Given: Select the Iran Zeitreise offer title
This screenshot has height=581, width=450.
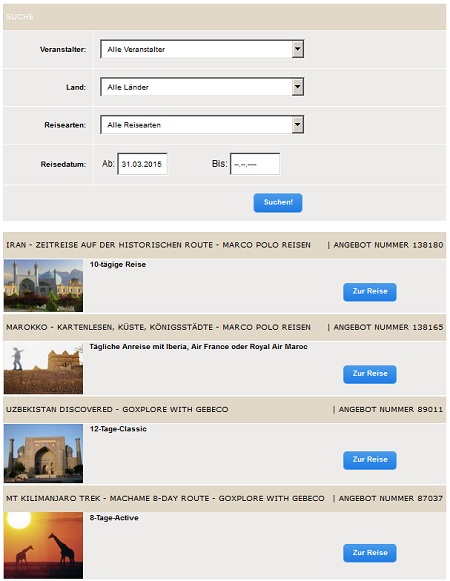Looking at the screenshot, I should pos(158,245).
